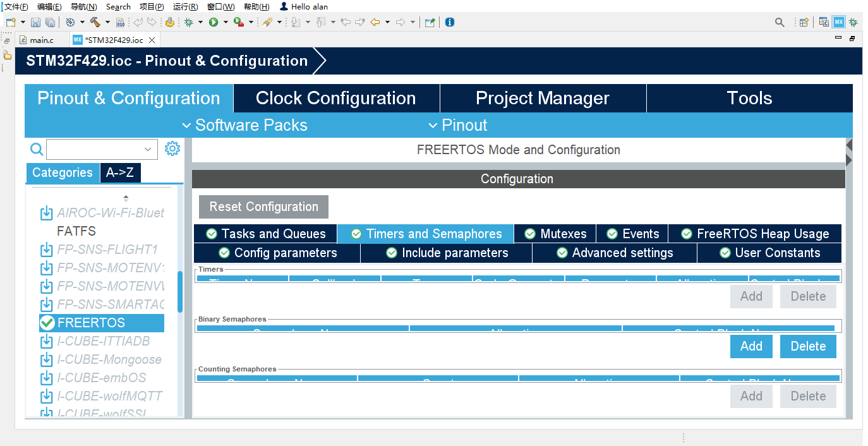Switch to the MX CubeMX perspective icon

coord(839,22)
